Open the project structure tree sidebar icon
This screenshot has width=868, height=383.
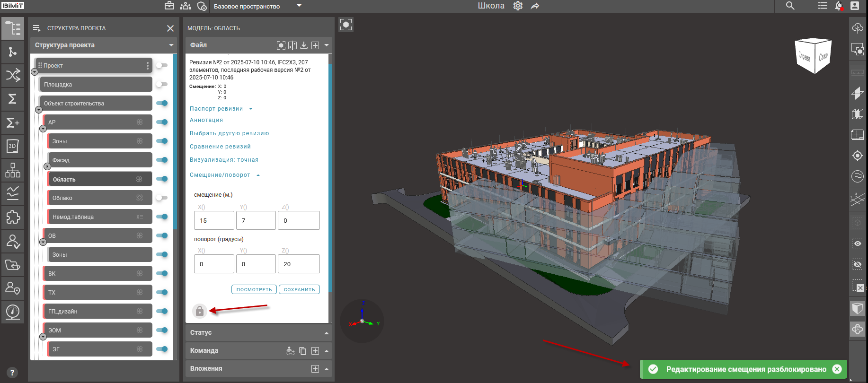(x=13, y=28)
